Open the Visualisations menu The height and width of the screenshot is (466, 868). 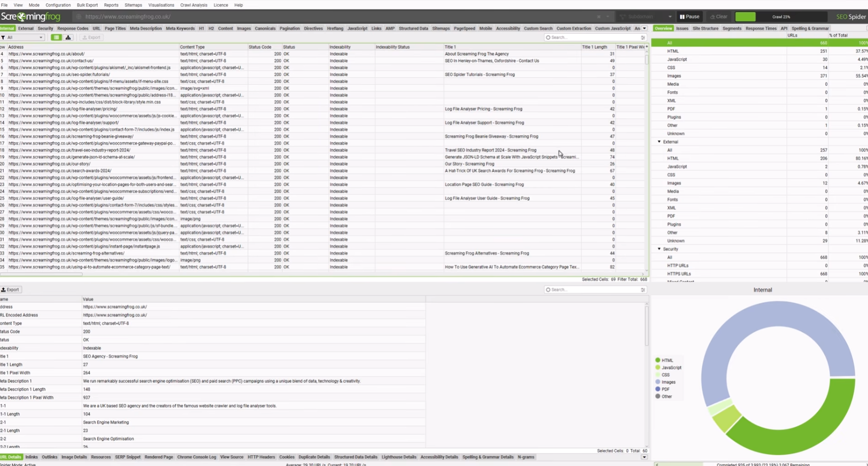pyautogui.click(x=161, y=5)
